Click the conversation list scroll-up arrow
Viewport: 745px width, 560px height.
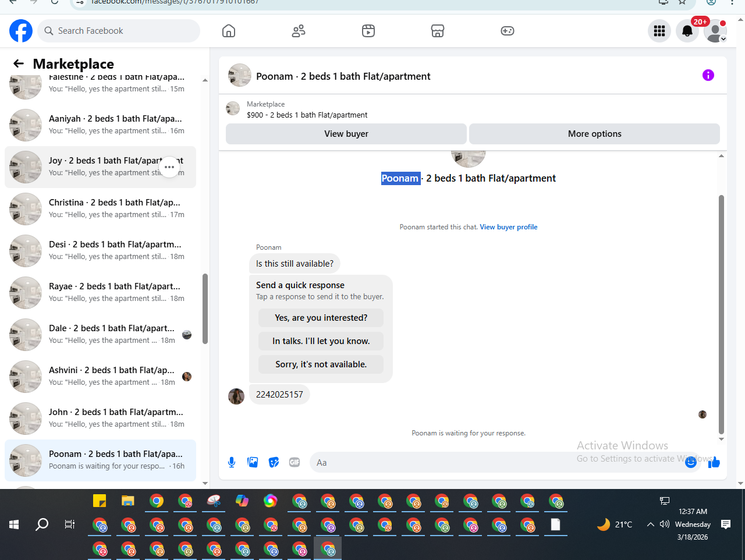[205, 80]
